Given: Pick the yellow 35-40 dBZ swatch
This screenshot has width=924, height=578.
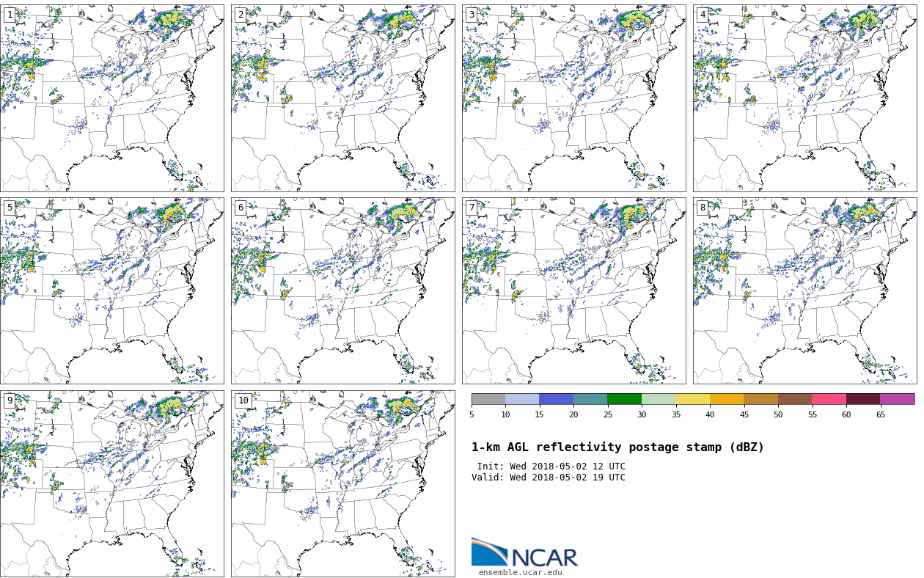Looking at the screenshot, I should 692,399.
